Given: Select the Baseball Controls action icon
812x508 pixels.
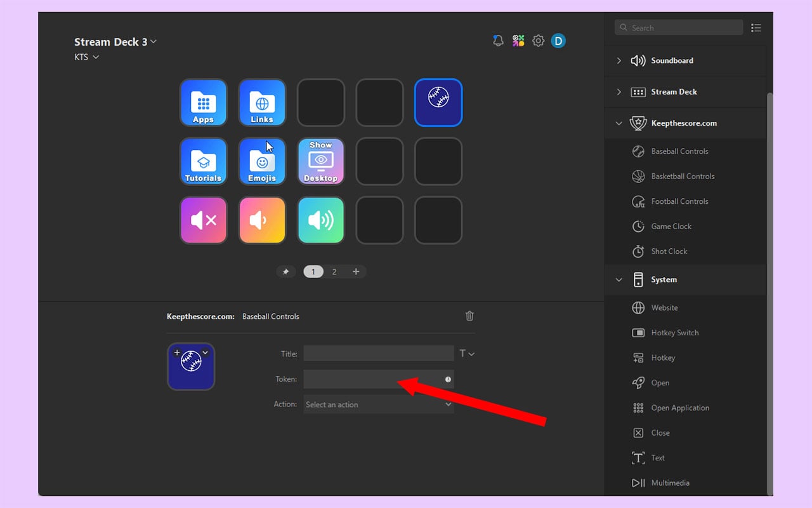Looking at the screenshot, I should click(638, 151).
